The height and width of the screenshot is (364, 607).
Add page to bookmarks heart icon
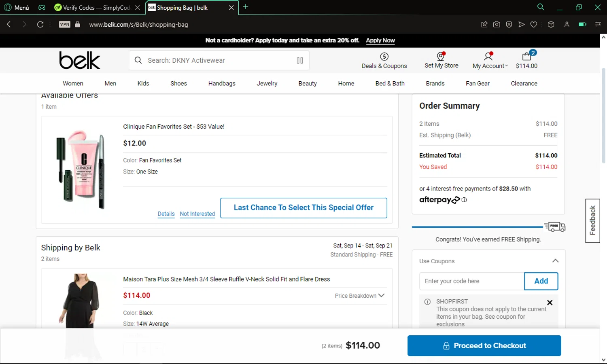click(x=534, y=24)
